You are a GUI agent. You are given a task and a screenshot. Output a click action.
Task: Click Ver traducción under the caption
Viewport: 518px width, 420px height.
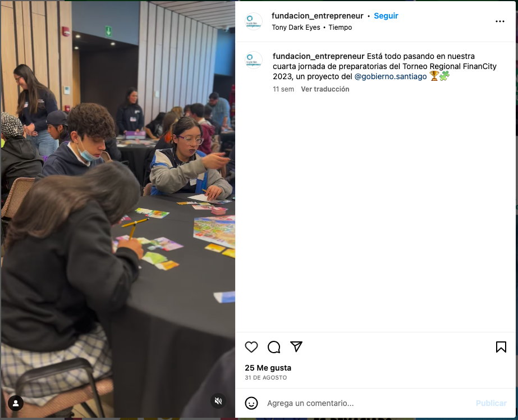(325, 89)
